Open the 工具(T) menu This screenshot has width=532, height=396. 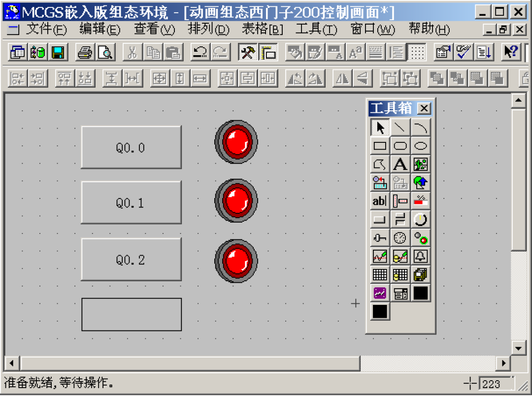coord(316,29)
